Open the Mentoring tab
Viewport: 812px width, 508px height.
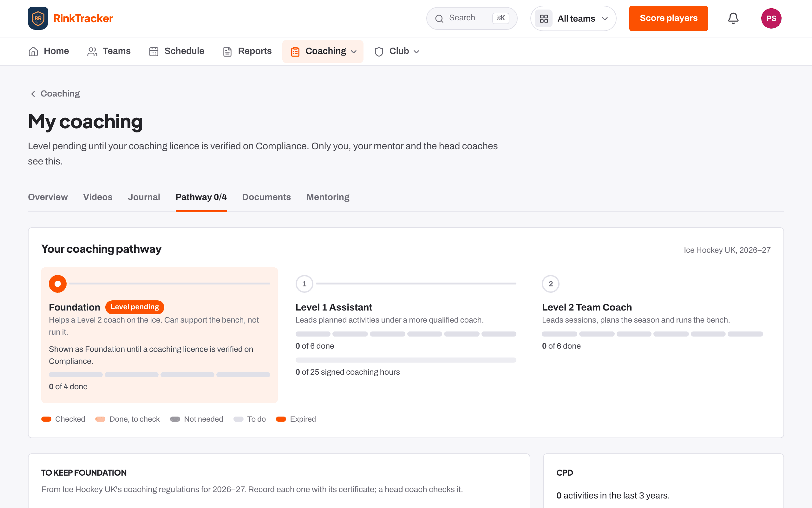[x=328, y=197]
